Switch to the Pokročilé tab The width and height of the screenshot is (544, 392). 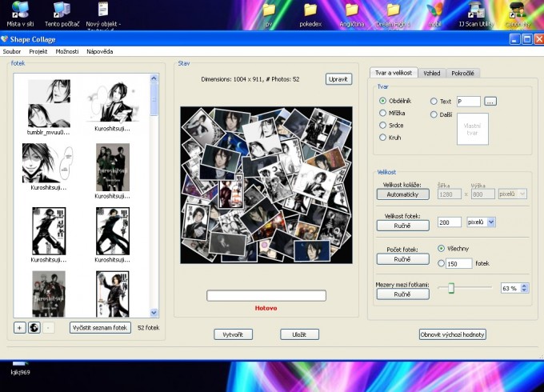click(463, 73)
